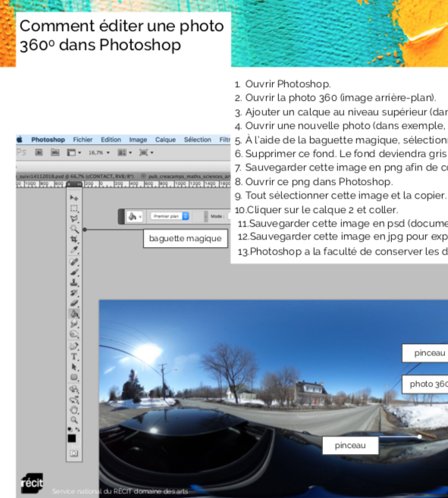Open the 16,7% zoom level dropdown
The image size is (448, 498).
tap(99, 153)
